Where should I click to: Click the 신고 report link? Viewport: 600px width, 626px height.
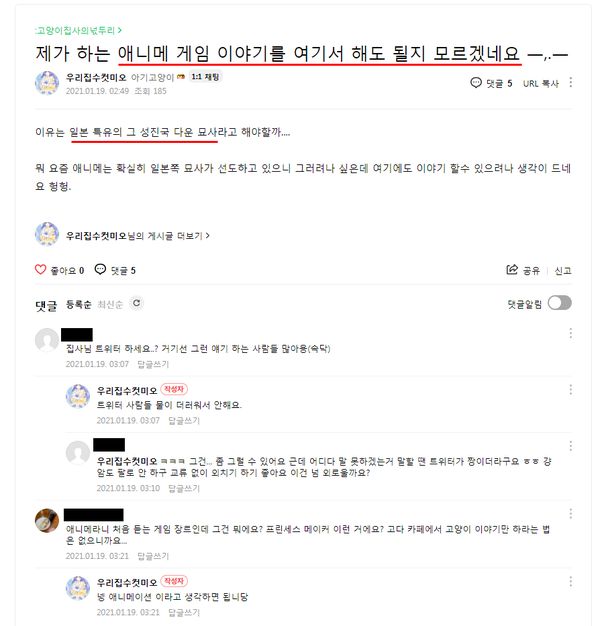tap(563, 271)
